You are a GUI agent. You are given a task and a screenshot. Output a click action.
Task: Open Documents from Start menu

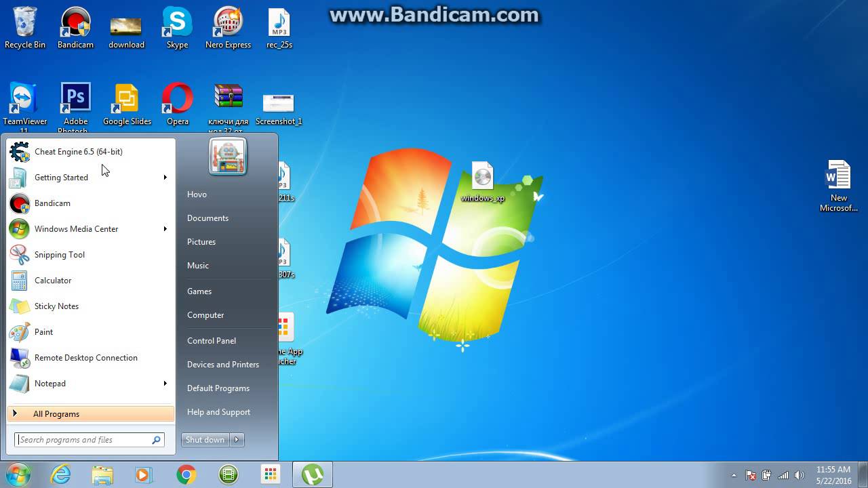[208, 218]
